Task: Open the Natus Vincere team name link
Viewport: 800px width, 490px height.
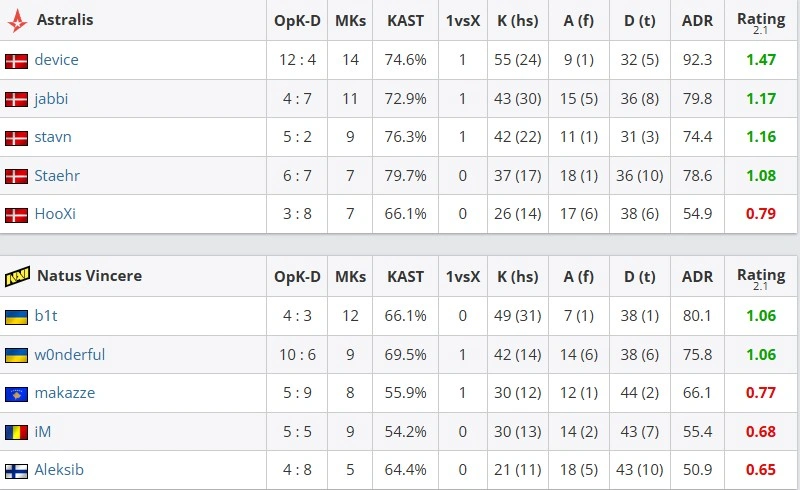Action: pos(90,276)
